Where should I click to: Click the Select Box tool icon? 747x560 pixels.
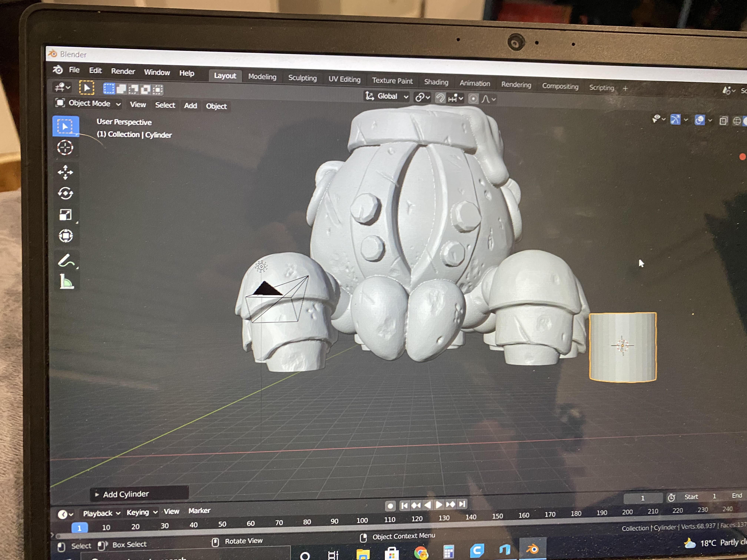[65, 126]
